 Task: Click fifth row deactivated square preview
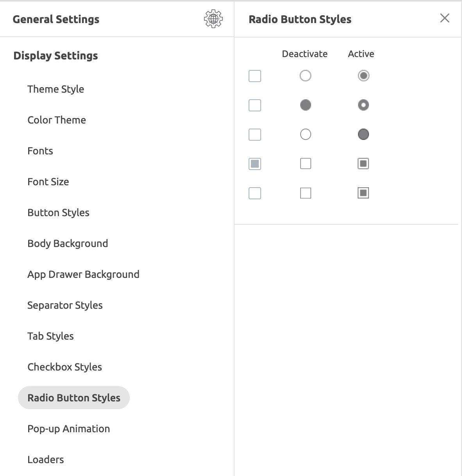[306, 193]
